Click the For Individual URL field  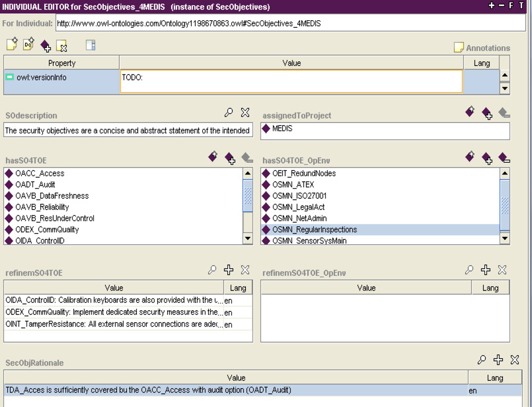290,23
